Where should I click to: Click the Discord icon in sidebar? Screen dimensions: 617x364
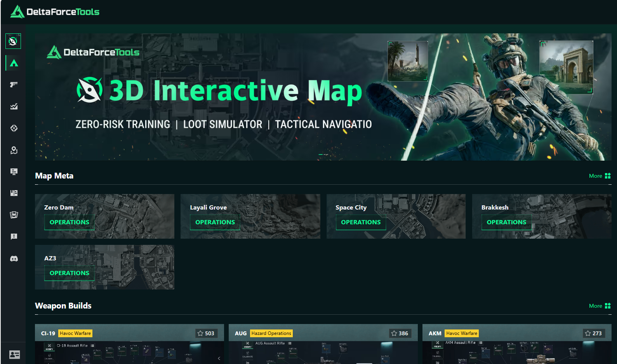click(14, 259)
